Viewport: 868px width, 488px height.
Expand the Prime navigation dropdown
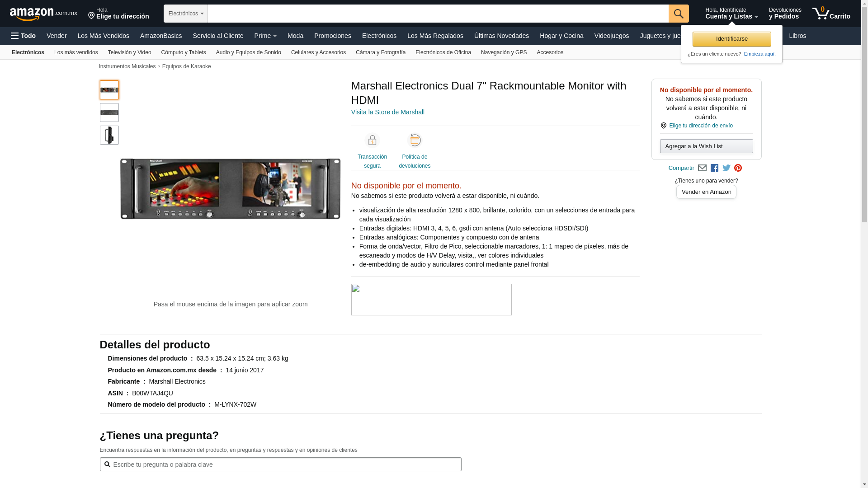[x=265, y=36]
